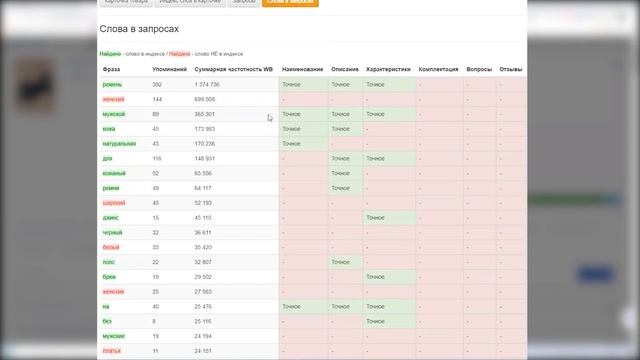640x360 pixels.
Task: Click the Наименование column header
Action: [x=302, y=69]
